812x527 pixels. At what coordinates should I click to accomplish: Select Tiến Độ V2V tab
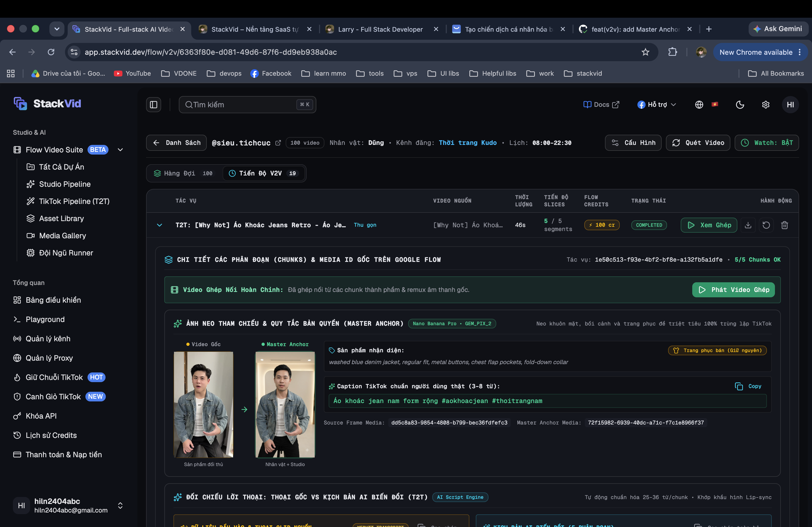pos(263,174)
